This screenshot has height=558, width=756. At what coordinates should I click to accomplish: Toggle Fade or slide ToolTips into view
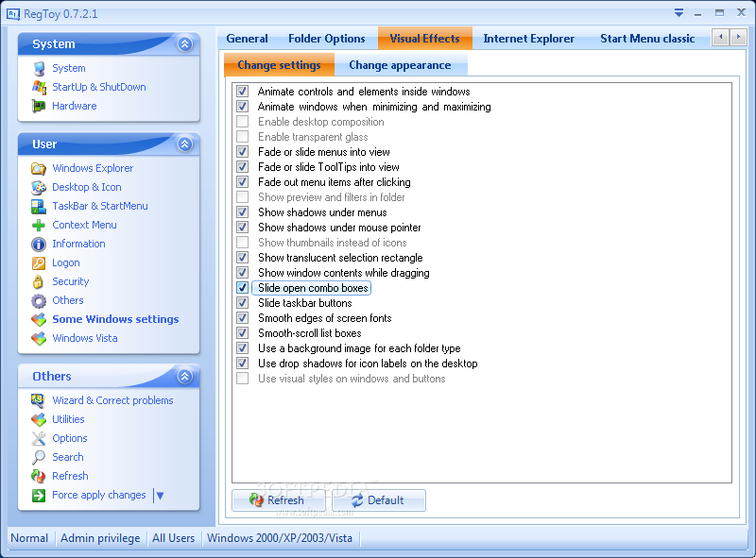243,167
